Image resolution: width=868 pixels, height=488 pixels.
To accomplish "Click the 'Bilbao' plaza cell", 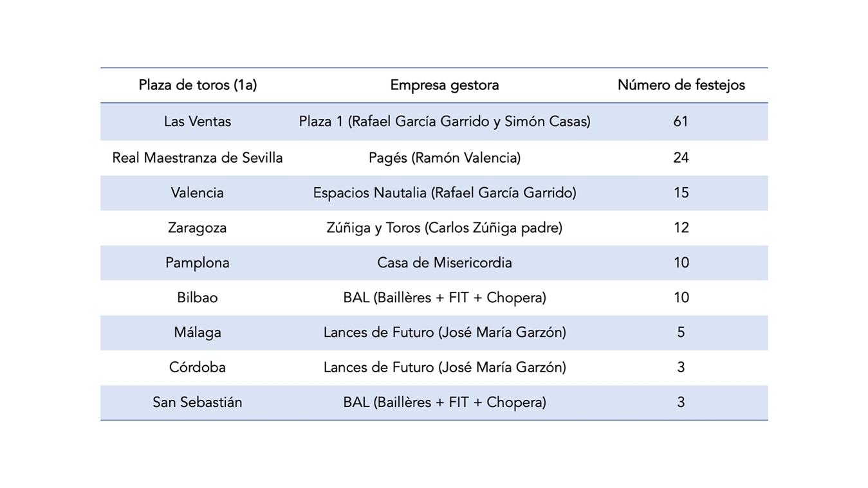I will tap(198, 298).
